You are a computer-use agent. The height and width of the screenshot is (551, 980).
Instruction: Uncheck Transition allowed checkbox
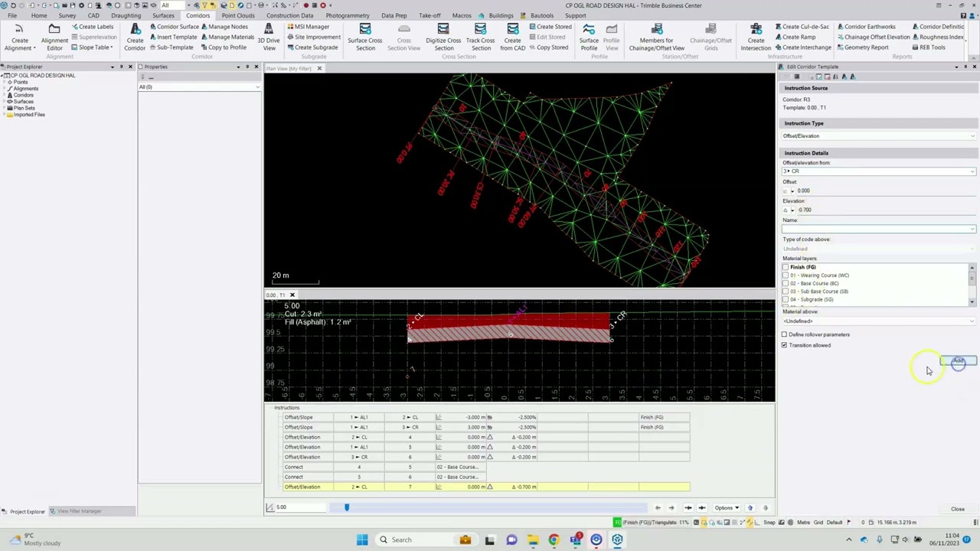point(785,345)
